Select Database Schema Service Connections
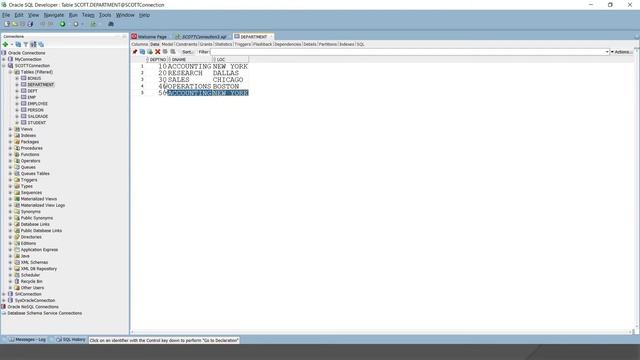This screenshot has width=640, height=360. pos(44,313)
